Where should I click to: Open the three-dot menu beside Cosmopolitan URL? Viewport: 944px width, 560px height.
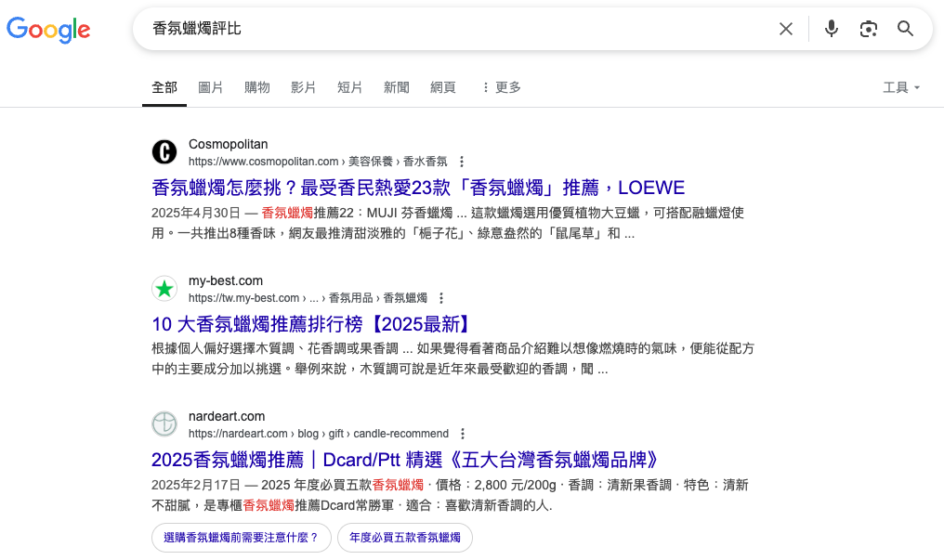point(462,162)
